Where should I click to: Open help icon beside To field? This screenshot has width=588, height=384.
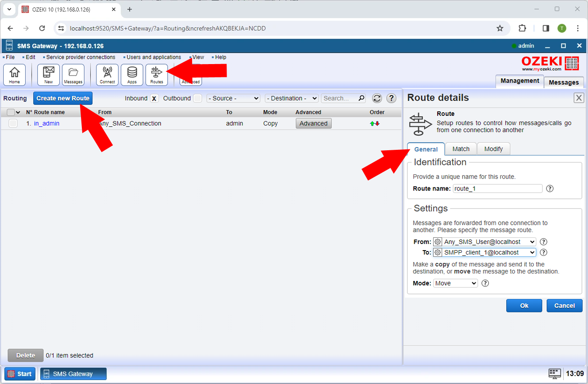click(x=544, y=252)
